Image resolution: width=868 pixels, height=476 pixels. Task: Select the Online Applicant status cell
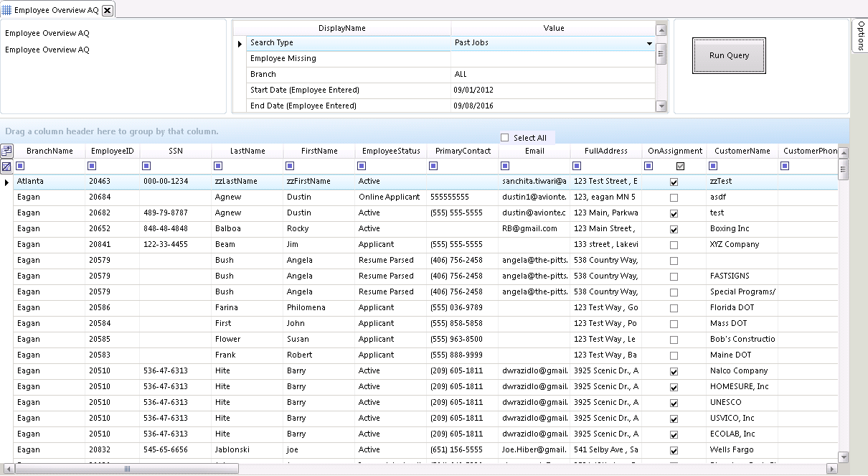[x=391, y=197]
